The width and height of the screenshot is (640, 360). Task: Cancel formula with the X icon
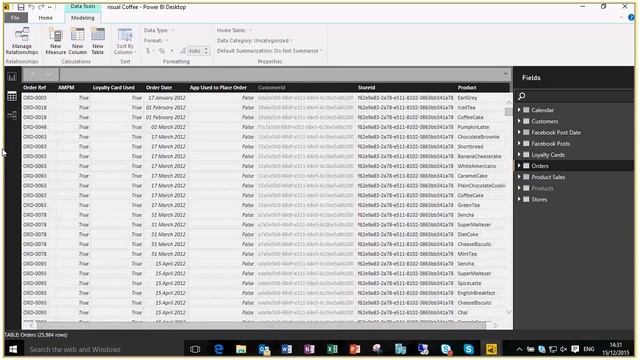click(33, 74)
